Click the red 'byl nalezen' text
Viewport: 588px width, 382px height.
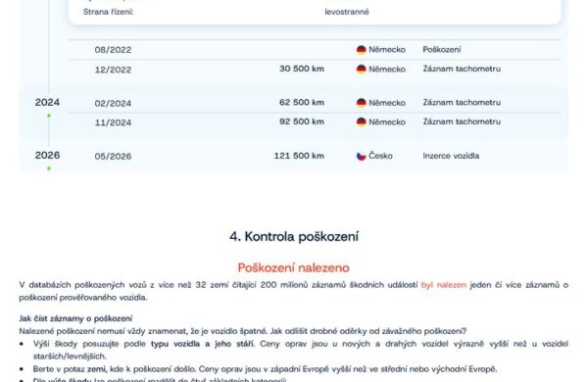point(444,285)
